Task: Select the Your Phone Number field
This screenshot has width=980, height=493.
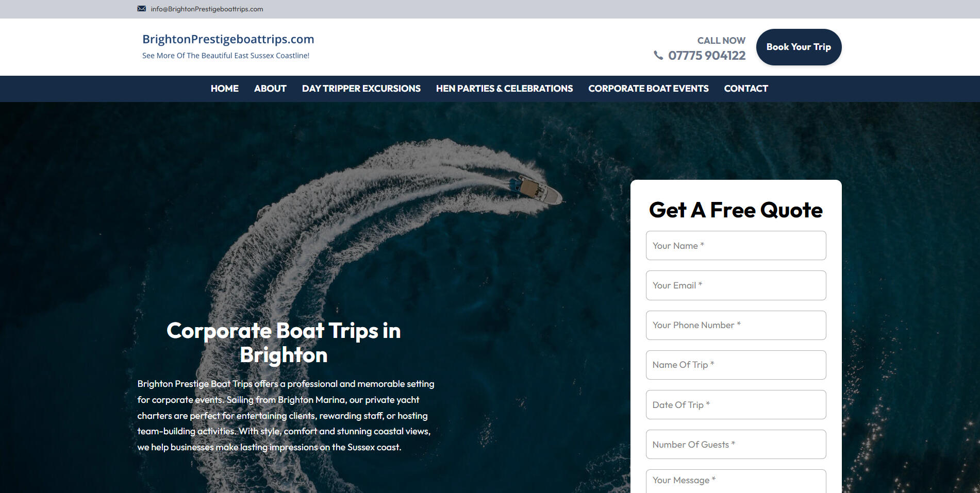Action: click(x=736, y=325)
